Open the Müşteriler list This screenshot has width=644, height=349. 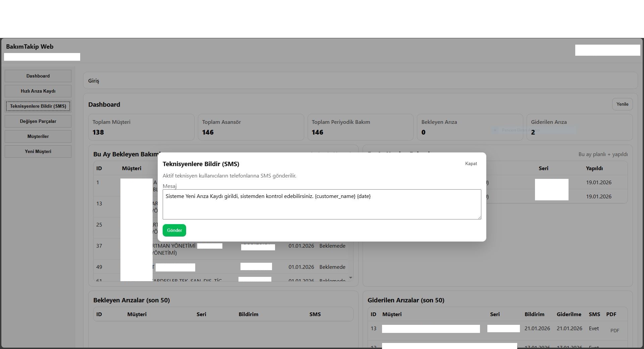38,136
